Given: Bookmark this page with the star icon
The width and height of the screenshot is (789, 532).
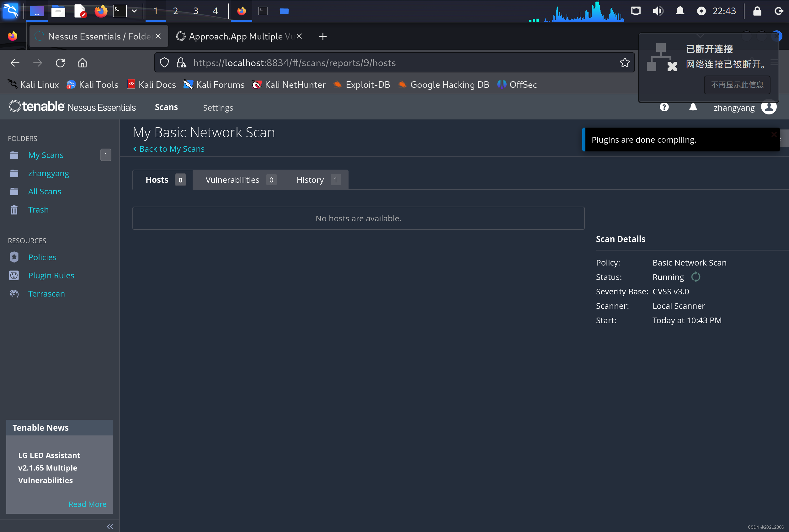Looking at the screenshot, I should pos(625,63).
